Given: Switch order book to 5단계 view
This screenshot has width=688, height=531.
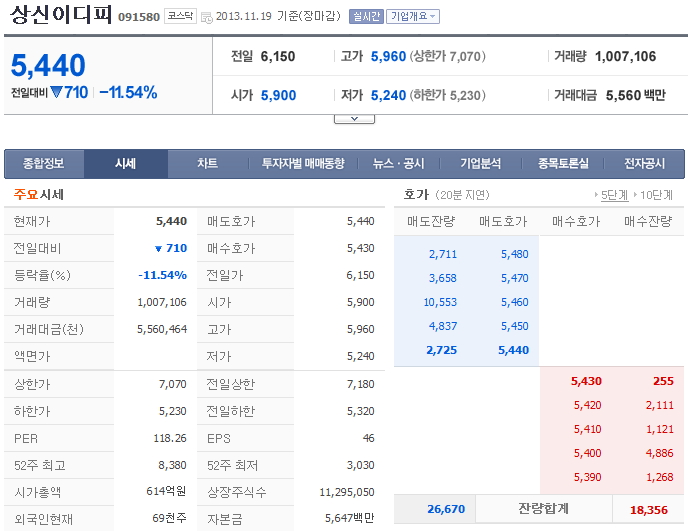Looking at the screenshot, I should [x=612, y=195].
